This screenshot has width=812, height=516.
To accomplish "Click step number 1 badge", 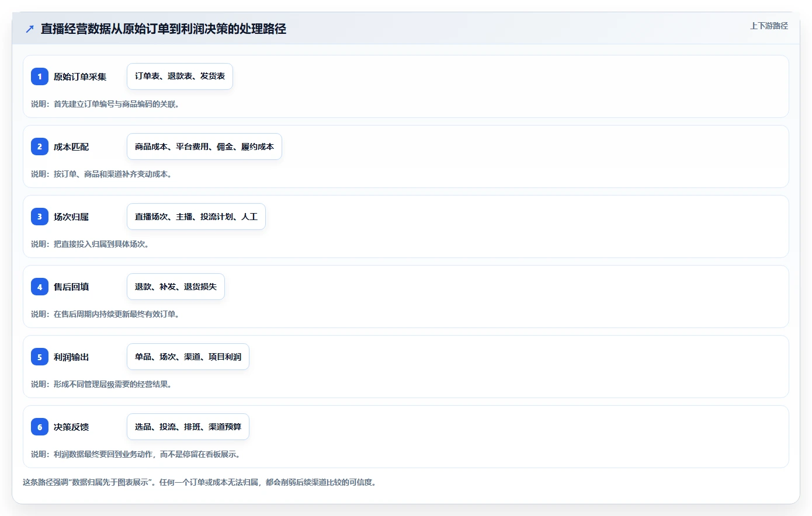I will pos(40,76).
